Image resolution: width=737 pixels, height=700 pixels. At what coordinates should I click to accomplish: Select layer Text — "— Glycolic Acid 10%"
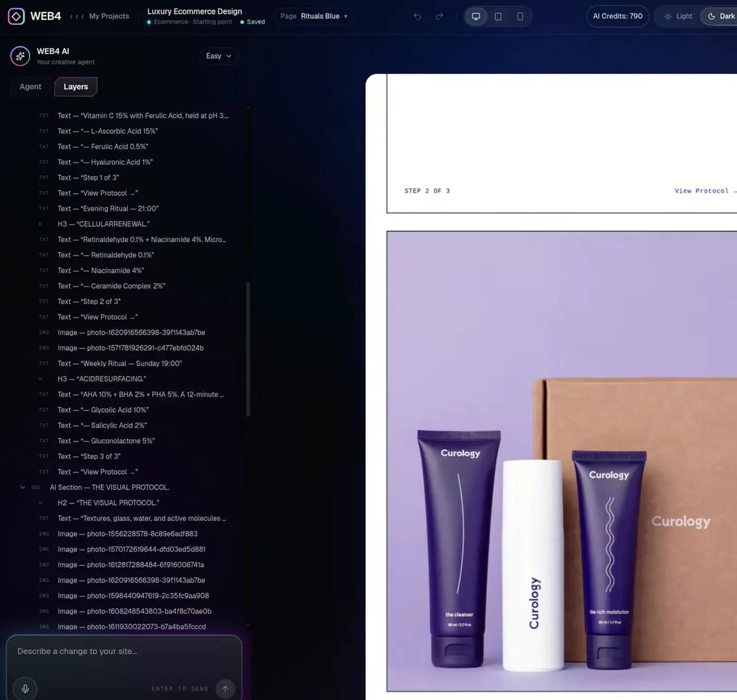[103, 410]
